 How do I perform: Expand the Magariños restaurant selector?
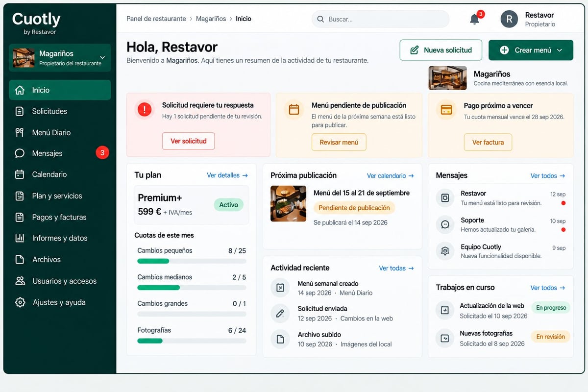pyautogui.click(x=60, y=57)
